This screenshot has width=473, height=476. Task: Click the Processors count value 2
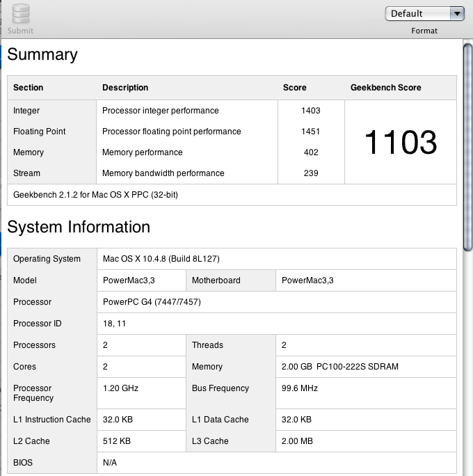[105, 345]
